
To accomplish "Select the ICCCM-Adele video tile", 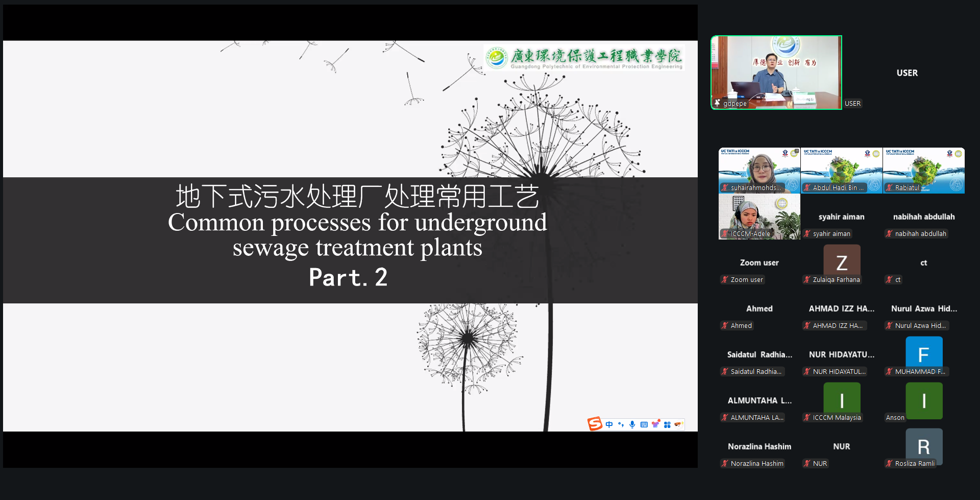I will tap(759, 216).
